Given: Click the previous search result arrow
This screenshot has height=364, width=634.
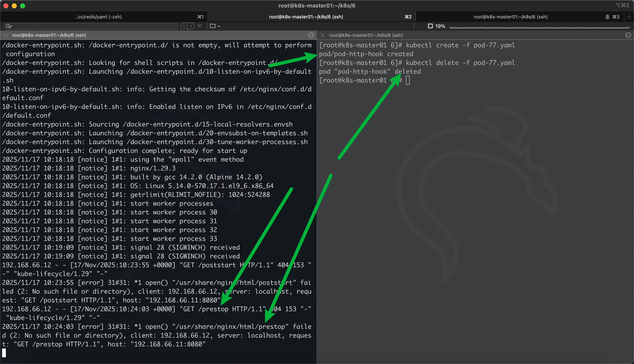Looking at the screenshot, I should 184,26.
